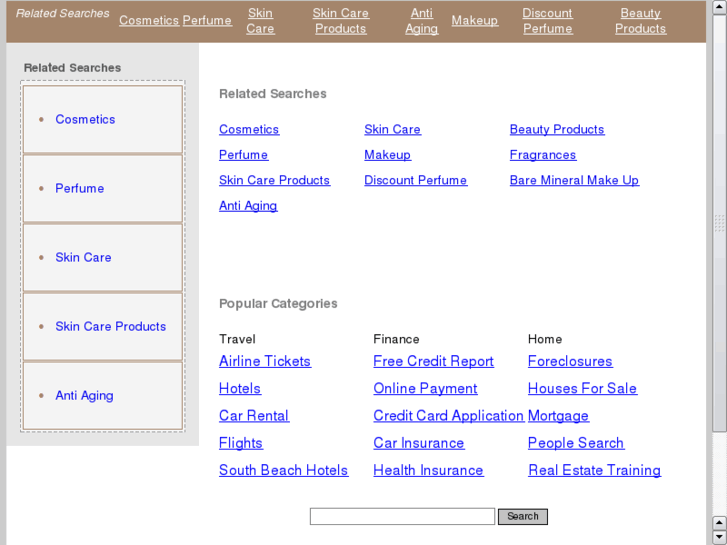Open Real Estate Training link

(x=594, y=470)
